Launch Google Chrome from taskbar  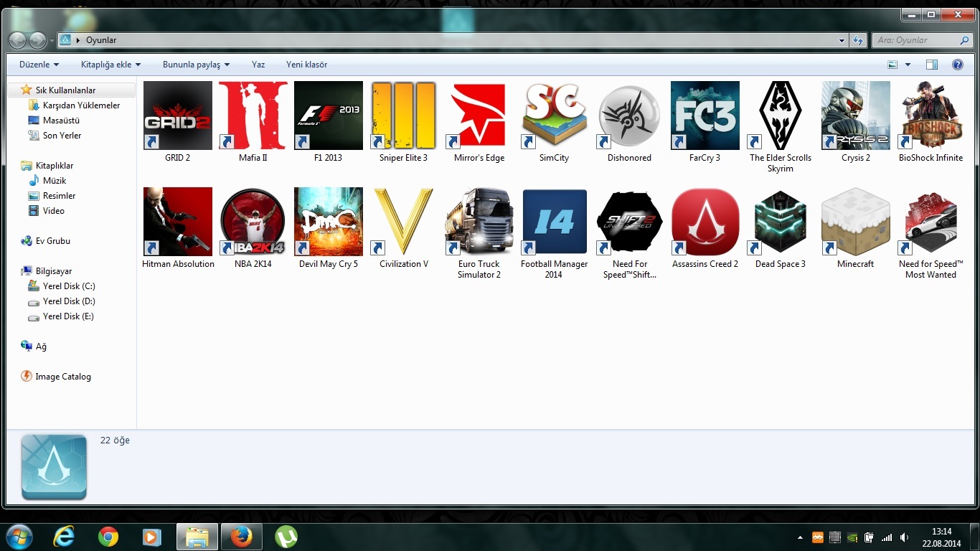[x=108, y=537]
